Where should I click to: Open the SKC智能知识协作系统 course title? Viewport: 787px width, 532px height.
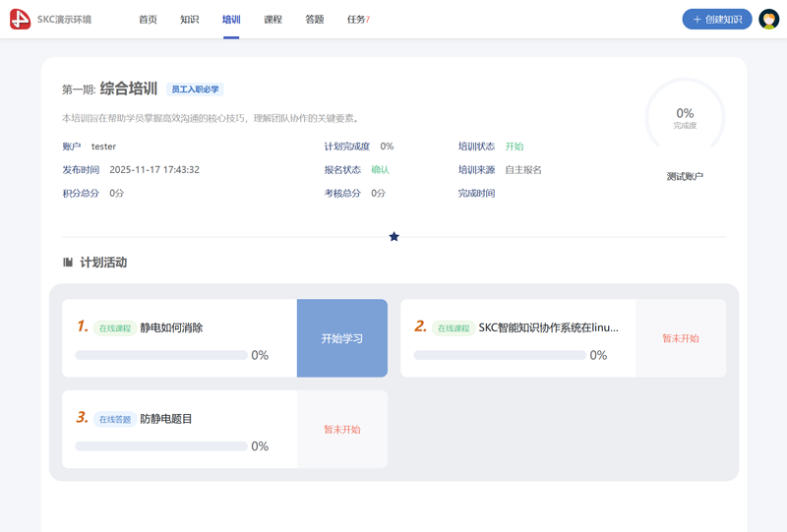pos(548,328)
